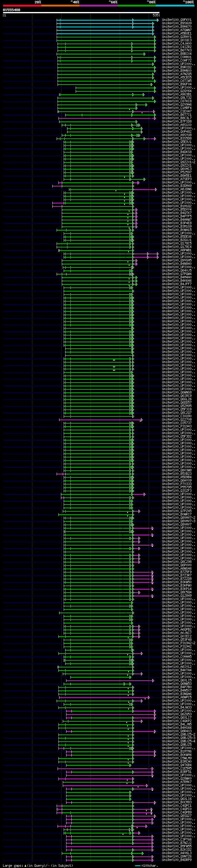Click the white query sequence ruler bar
Screen dimensions: 197x868
click(x=81, y=13)
